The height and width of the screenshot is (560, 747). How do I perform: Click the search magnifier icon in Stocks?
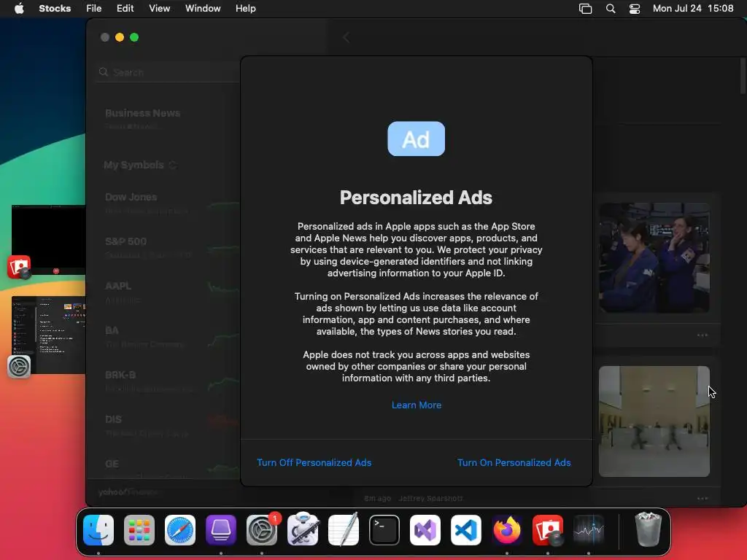click(104, 72)
